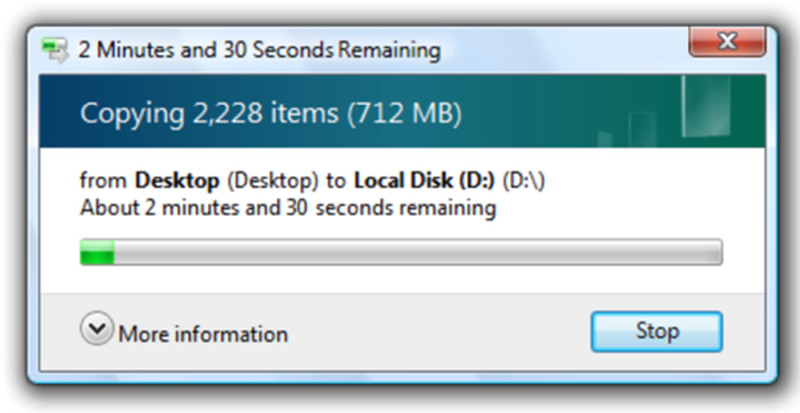Click the word "from" before Desktop
800x413 pixels.
pos(103,181)
